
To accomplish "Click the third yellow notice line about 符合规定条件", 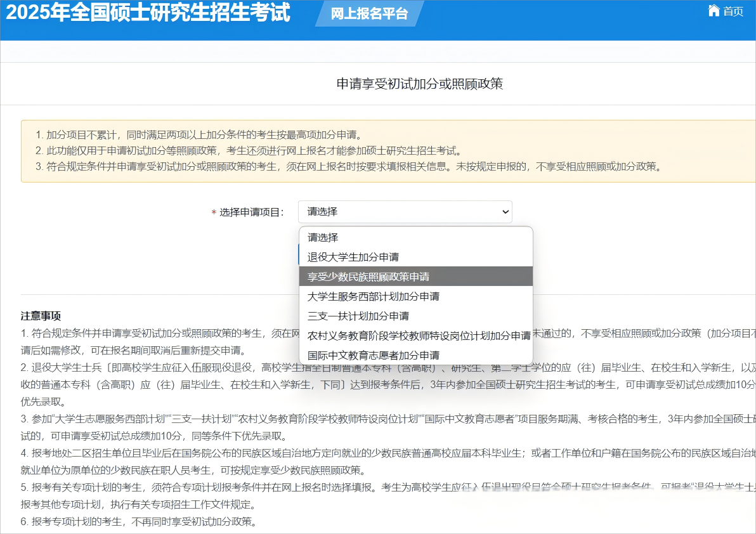I will pyautogui.click(x=349, y=167).
